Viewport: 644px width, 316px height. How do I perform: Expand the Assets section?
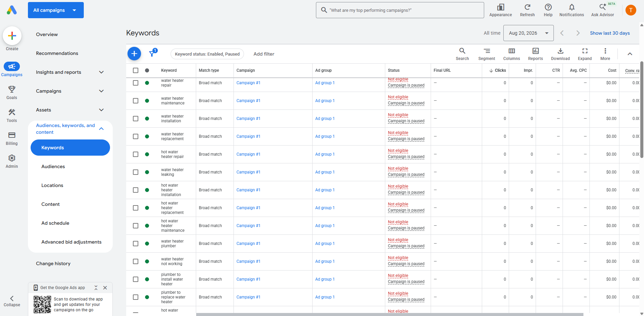pos(101,110)
